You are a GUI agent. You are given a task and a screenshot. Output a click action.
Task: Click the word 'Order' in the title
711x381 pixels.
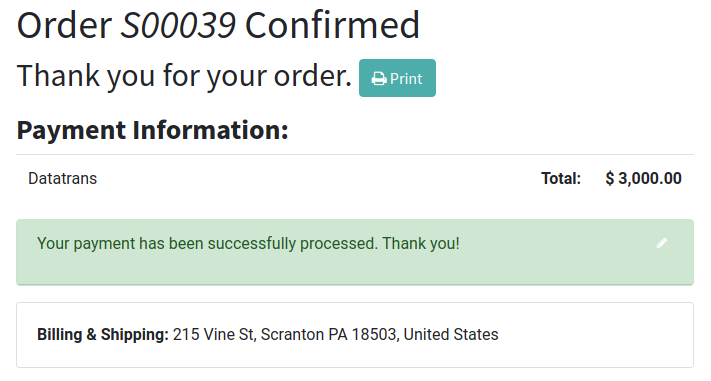click(64, 25)
